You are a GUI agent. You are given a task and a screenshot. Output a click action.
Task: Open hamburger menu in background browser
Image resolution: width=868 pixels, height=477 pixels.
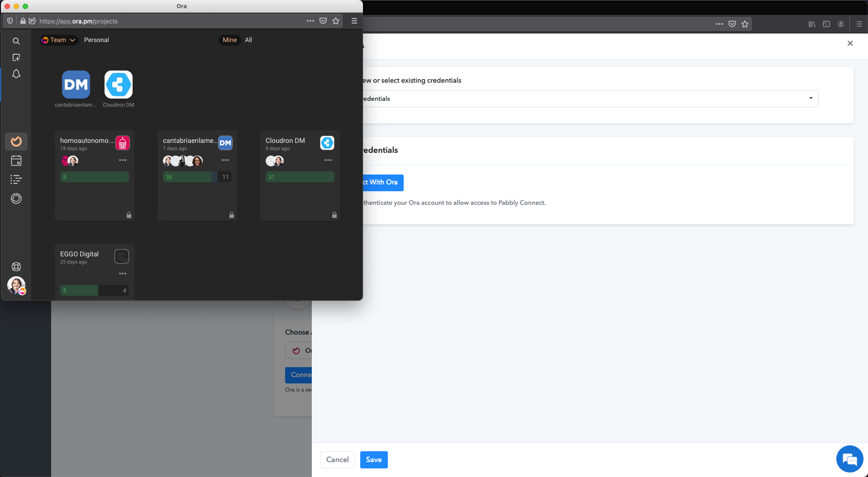pyautogui.click(x=859, y=24)
